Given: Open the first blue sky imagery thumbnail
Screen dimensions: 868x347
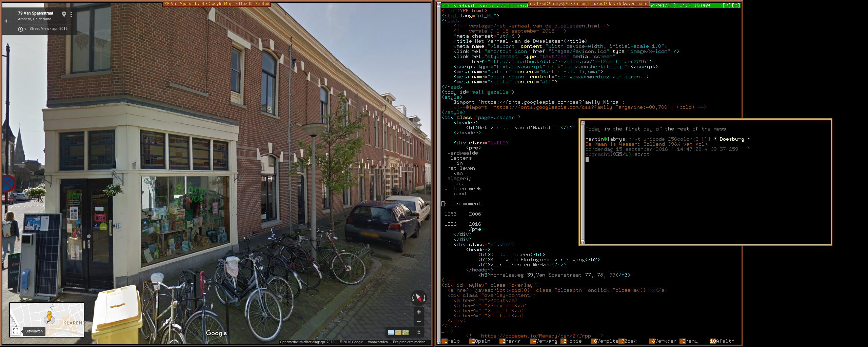Looking at the screenshot, I should (391, 332).
